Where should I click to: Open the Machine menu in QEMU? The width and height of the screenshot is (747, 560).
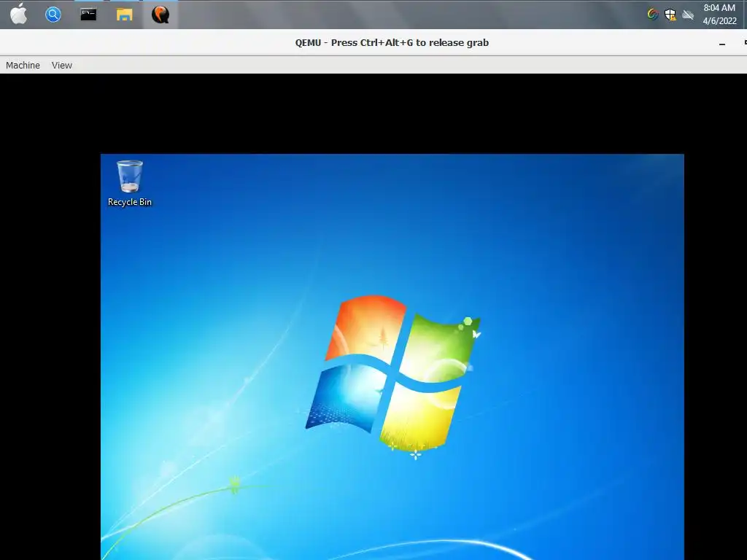click(23, 65)
